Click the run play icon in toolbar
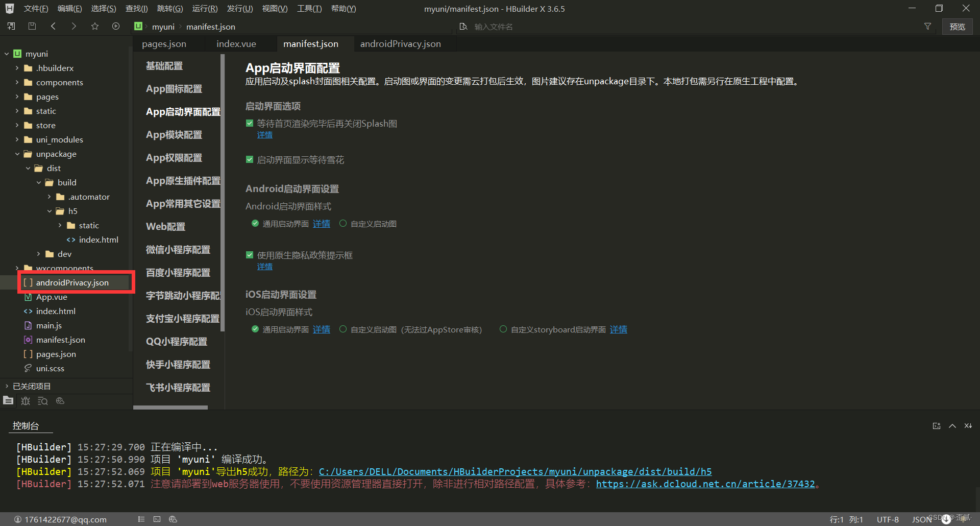The width and height of the screenshot is (980, 526). click(x=116, y=26)
